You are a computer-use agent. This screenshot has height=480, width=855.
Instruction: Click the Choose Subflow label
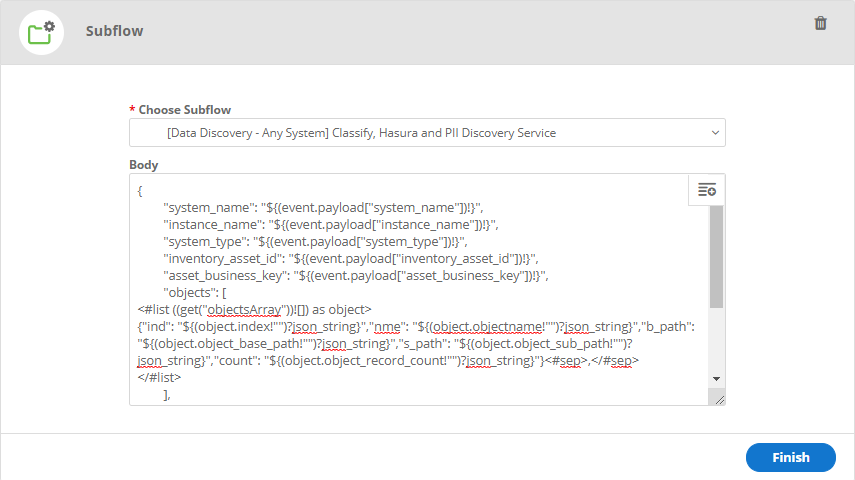185,110
